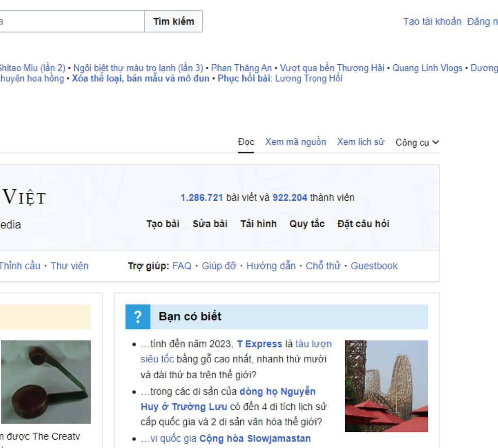Open the brown discs image thumbnail

pyautogui.click(x=46, y=382)
